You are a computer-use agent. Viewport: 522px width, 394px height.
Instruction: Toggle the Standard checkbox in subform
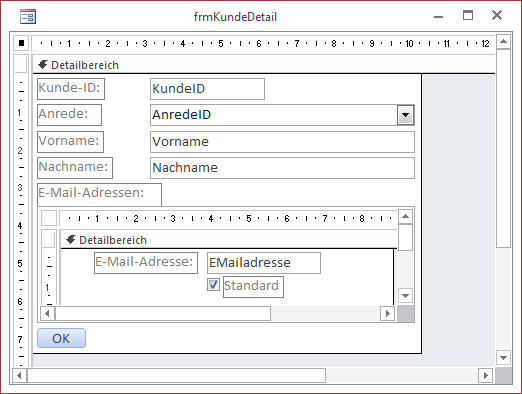tap(213, 285)
